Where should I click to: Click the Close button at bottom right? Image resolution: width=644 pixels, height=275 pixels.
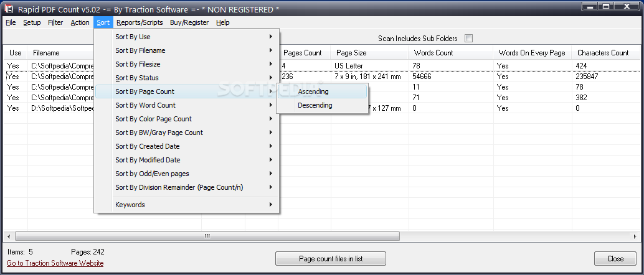point(615,259)
